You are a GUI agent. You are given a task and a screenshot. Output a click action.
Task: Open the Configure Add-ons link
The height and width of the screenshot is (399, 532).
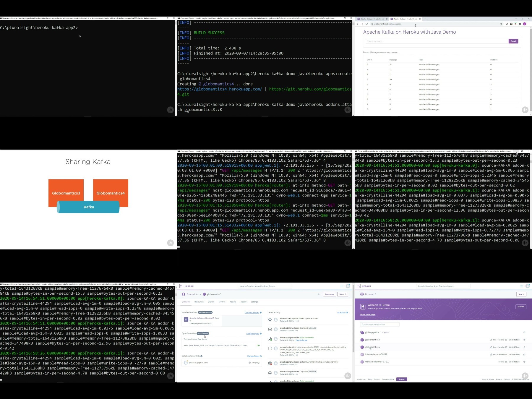point(253,313)
